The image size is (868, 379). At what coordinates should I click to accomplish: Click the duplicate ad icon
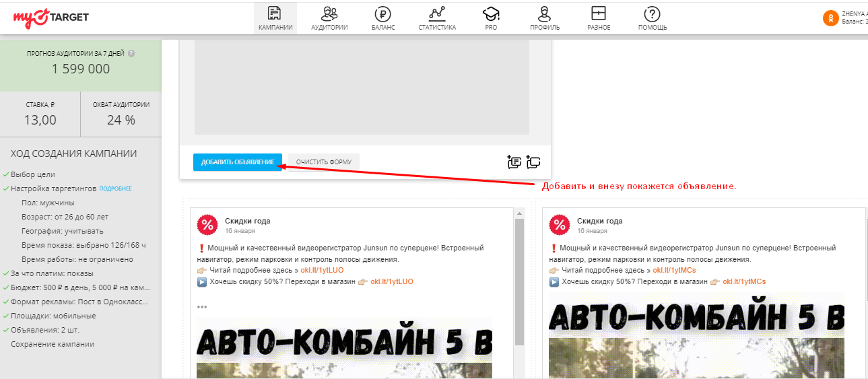pyautogui.click(x=533, y=162)
